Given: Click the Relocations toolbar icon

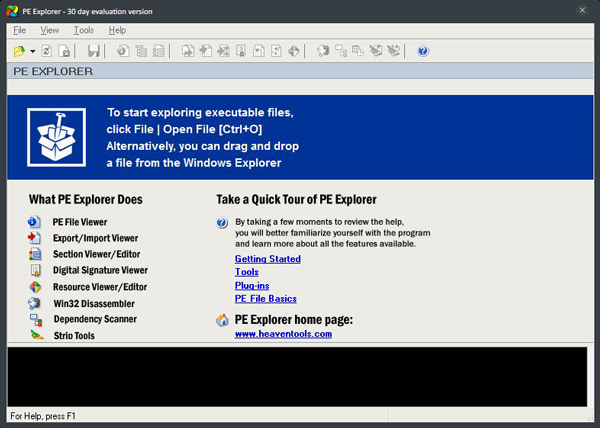Looking at the screenshot, I should [x=276, y=51].
